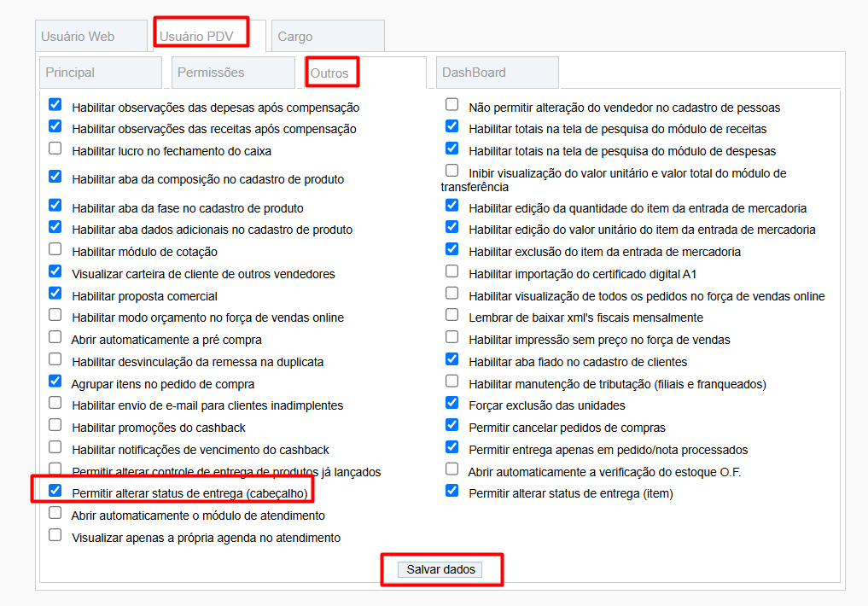Uncheck Habilitar observações das receitas após compensação
The image size is (868, 606).
tap(55, 125)
